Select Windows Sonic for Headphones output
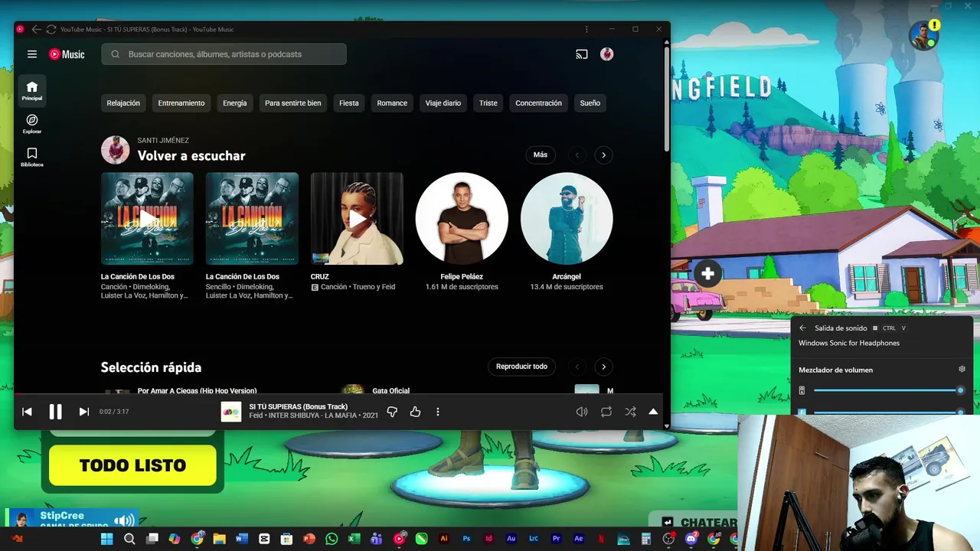The image size is (980, 551). click(x=849, y=343)
